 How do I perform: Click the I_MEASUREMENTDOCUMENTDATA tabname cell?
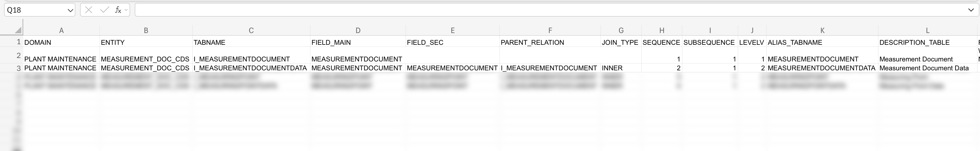click(250, 68)
